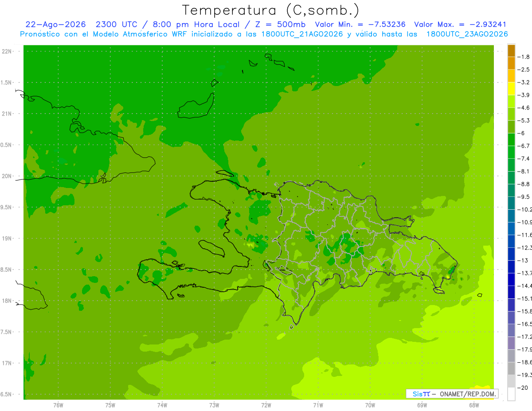Click the legend swatch between -6 and -6.7
Image resolution: width=532 pixels, height=411 pixels.
point(511,140)
